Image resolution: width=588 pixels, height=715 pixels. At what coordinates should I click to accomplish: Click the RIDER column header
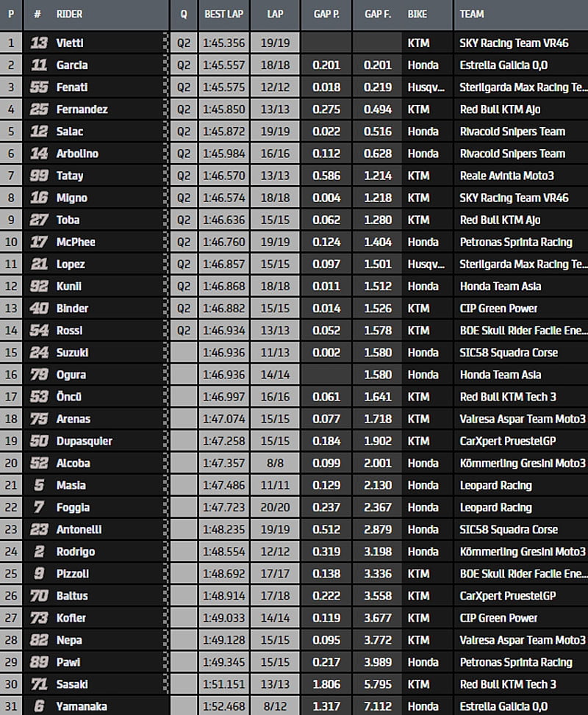(70, 14)
